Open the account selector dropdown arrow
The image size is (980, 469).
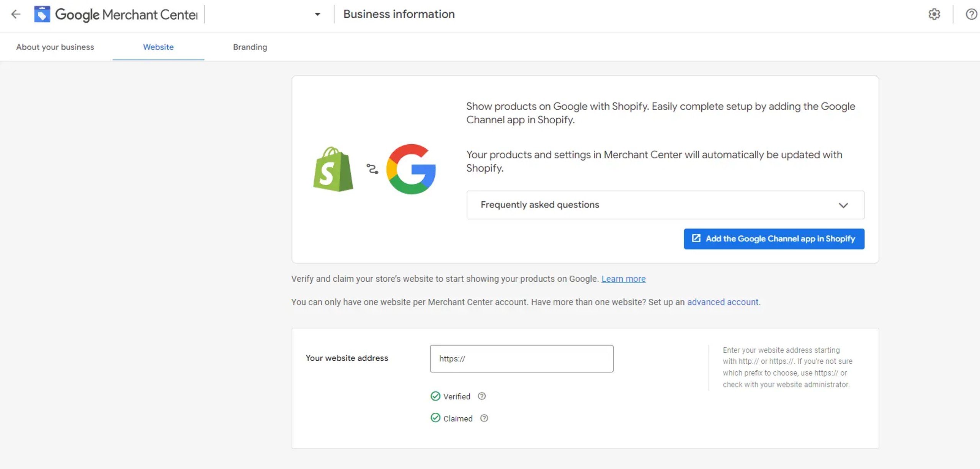click(x=317, y=15)
